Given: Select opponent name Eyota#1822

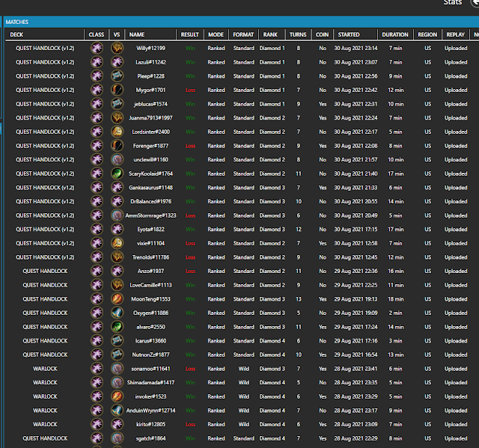Looking at the screenshot, I should (x=150, y=229).
